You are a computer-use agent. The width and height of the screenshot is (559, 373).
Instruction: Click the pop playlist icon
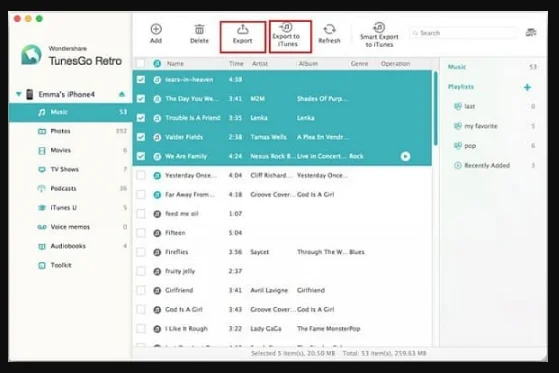point(458,145)
